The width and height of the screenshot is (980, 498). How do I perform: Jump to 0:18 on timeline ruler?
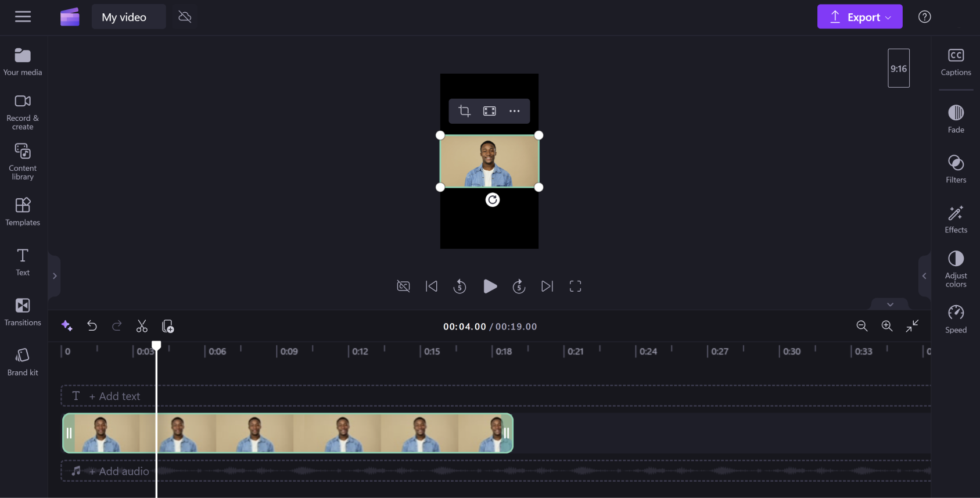[504, 352]
